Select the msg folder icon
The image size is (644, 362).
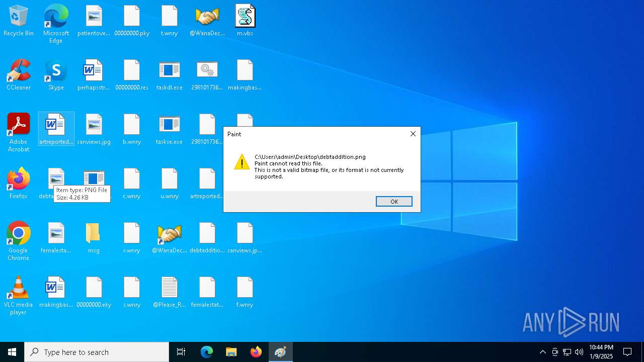pos(94,238)
